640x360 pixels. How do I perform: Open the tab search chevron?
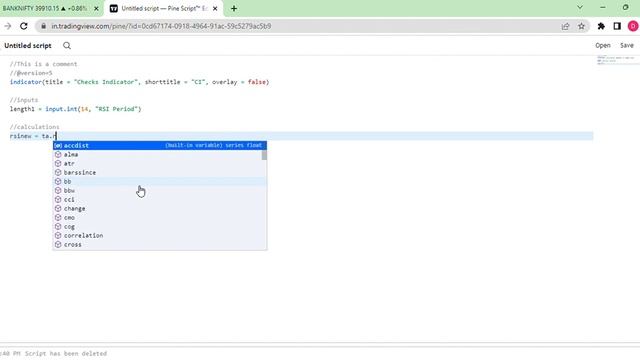coord(580,7)
